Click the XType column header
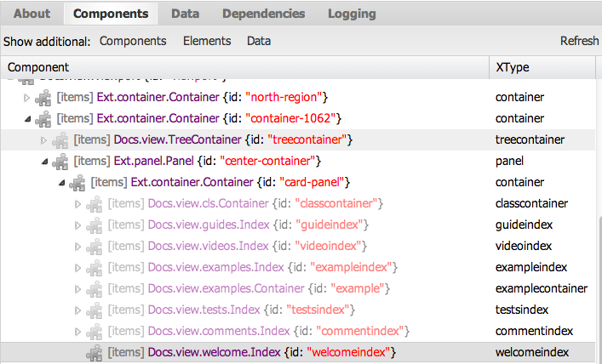This screenshot has width=602, height=364. (x=542, y=67)
